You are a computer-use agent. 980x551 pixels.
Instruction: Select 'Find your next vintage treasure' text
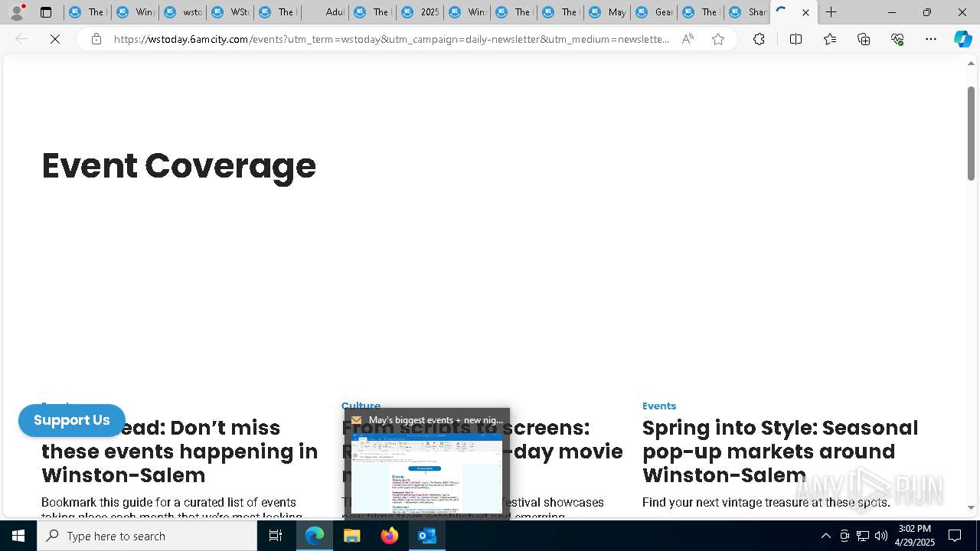point(766,502)
